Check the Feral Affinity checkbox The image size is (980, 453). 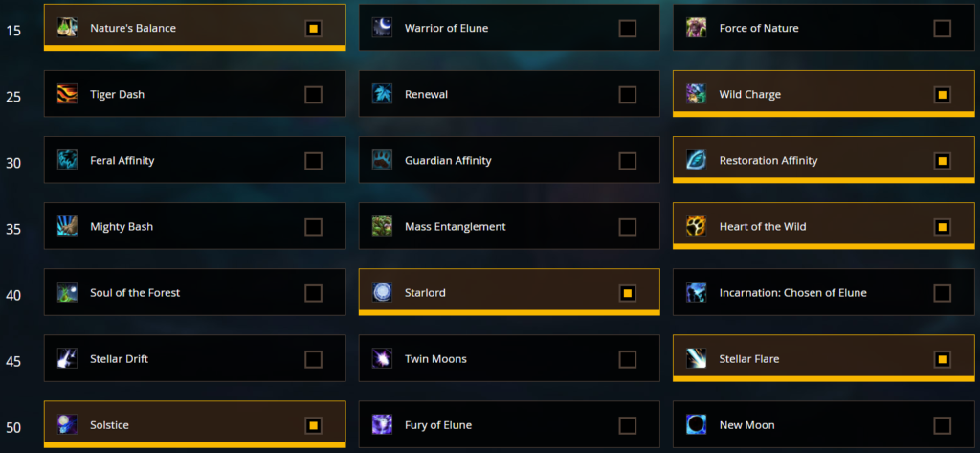click(313, 161)
